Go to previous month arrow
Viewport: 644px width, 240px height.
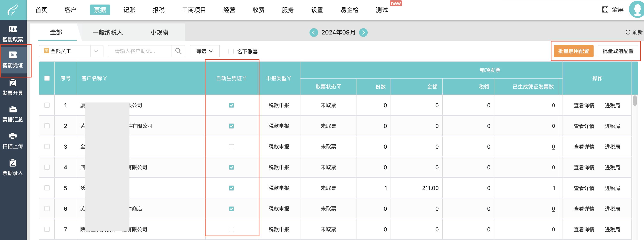point(314,33)
